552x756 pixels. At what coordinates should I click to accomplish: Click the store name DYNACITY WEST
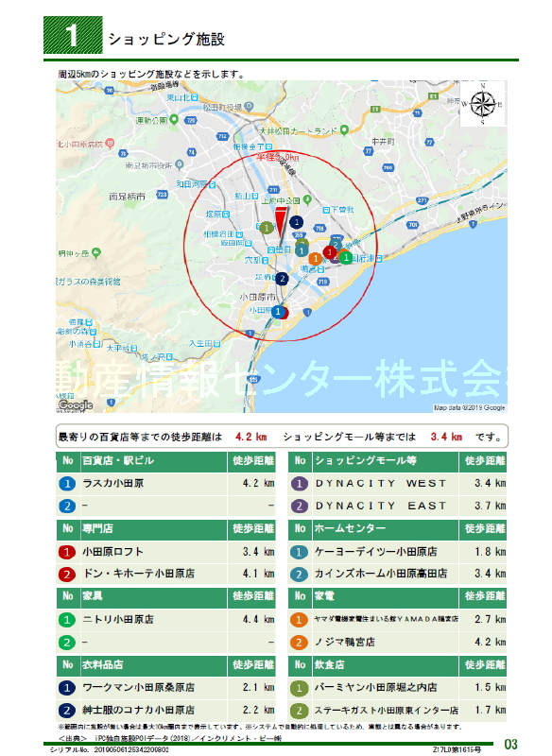pos(381,484)
